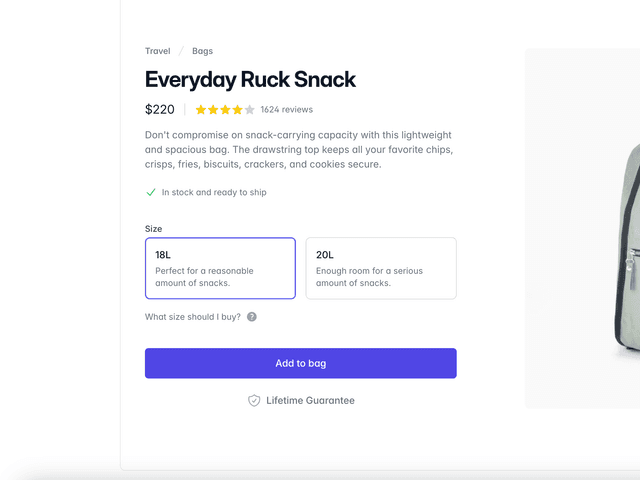This screenshot has height=480, width=640.
Task: Open the 1624 reviews link
Action: 286,110
